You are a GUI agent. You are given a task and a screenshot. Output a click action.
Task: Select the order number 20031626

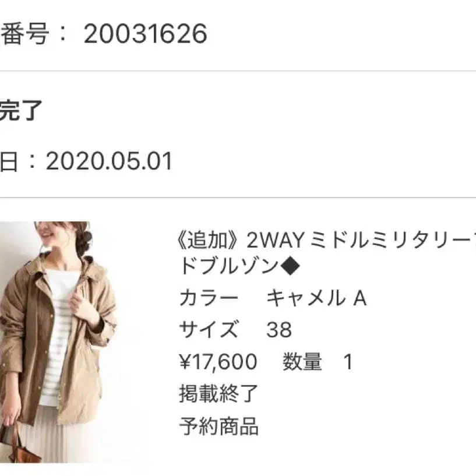(146, 33)
